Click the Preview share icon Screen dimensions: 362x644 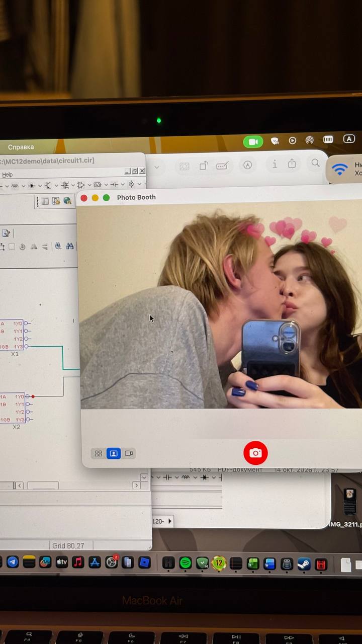click(x=292, y=164)
